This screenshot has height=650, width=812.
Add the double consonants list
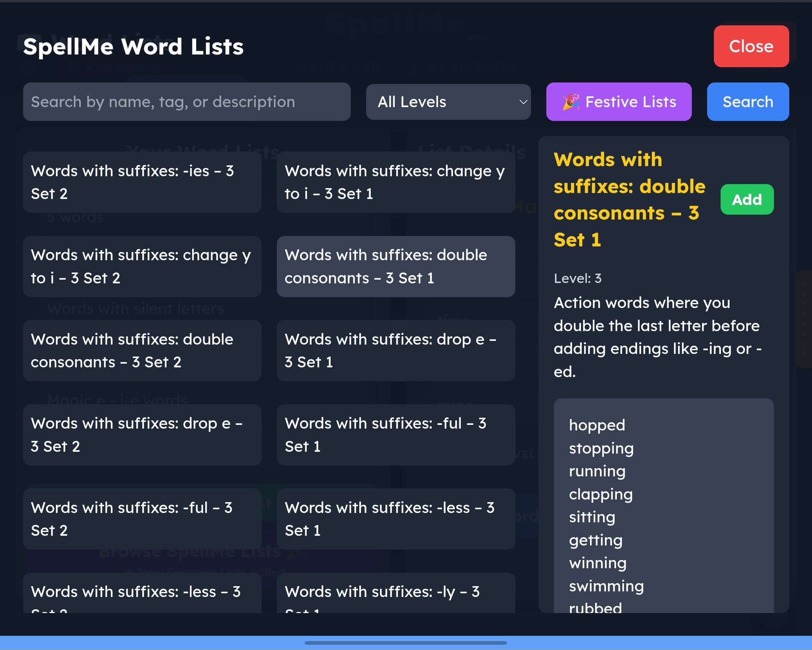[x=746, y=199]
